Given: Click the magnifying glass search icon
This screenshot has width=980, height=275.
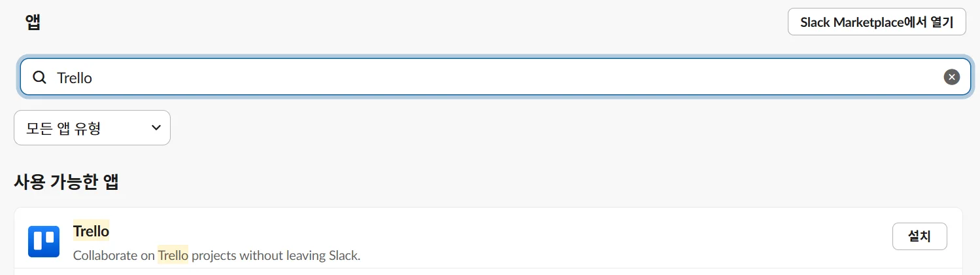Looking at the screenshot, I should tap(40, 78).
